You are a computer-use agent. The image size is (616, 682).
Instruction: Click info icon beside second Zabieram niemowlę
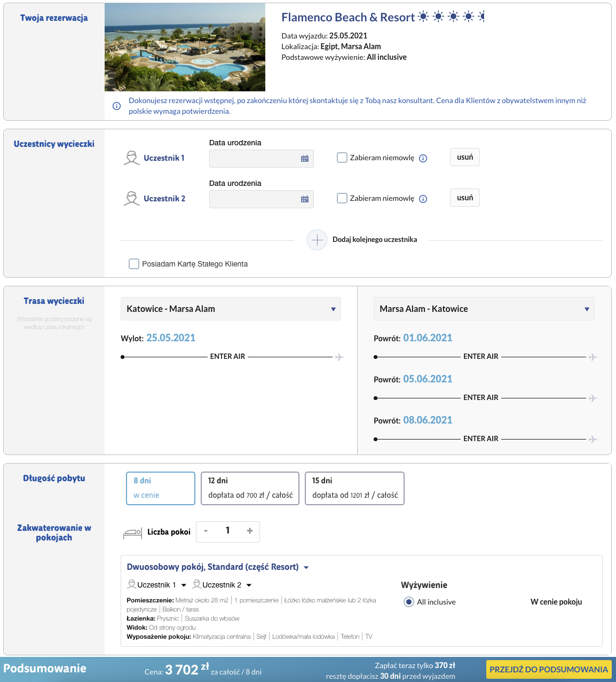click(x=423, y=199)
